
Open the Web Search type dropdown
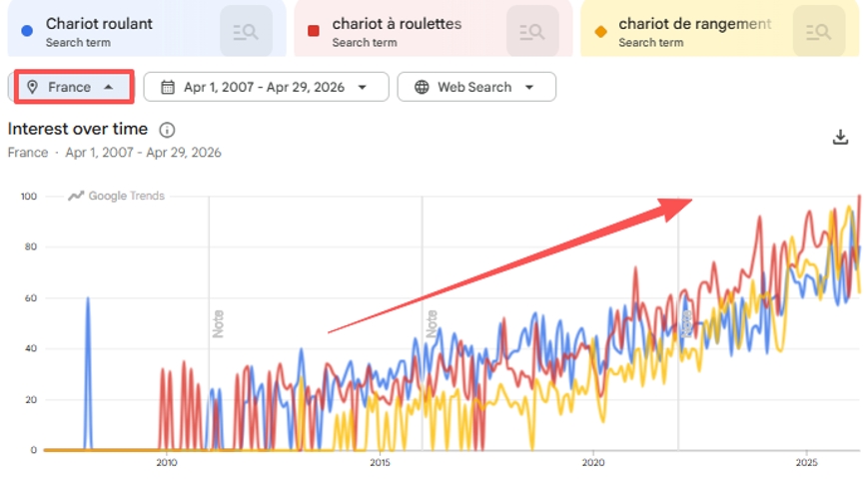476,87
